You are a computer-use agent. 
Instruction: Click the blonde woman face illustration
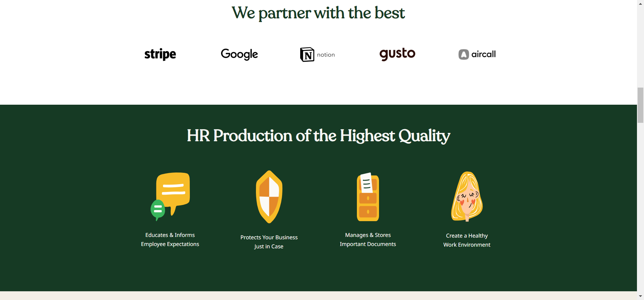467,197
